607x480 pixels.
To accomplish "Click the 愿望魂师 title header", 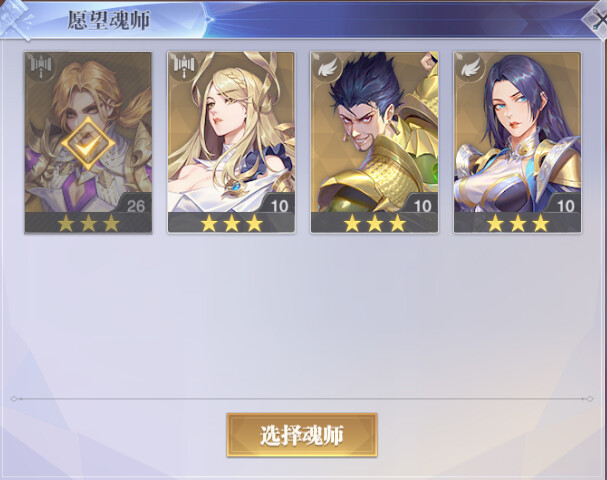I will 109,20.
